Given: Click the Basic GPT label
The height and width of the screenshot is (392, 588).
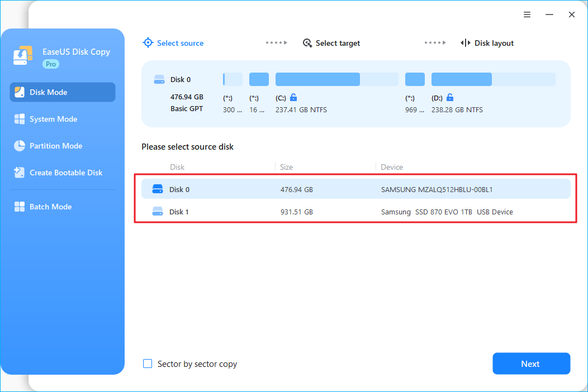Looking at the screenshot, I should click(187, 109).
